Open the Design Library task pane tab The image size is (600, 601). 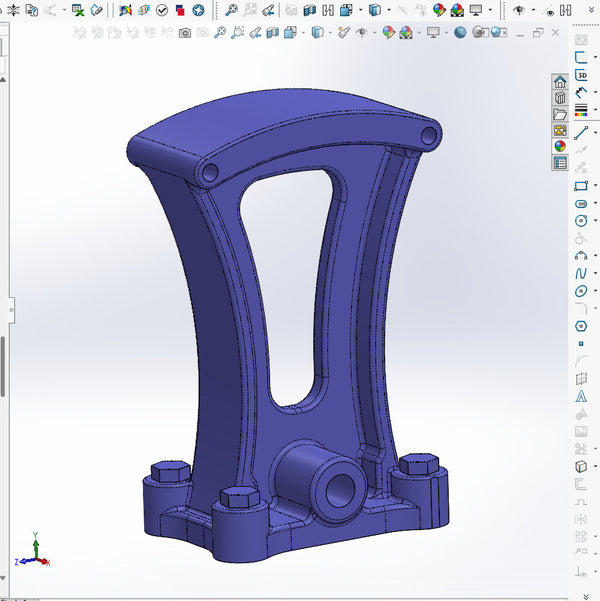[560, 98]
